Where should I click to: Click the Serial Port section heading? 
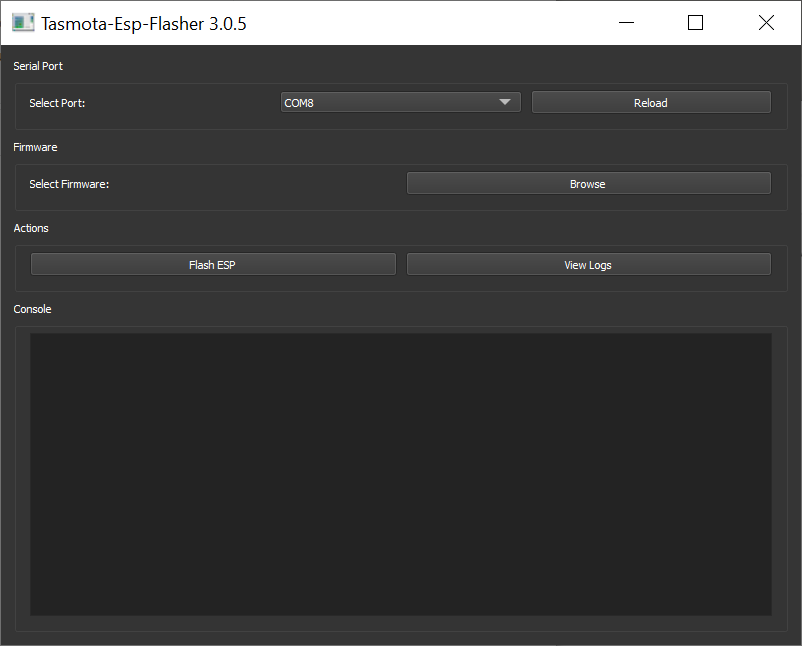tap(38, 66)
